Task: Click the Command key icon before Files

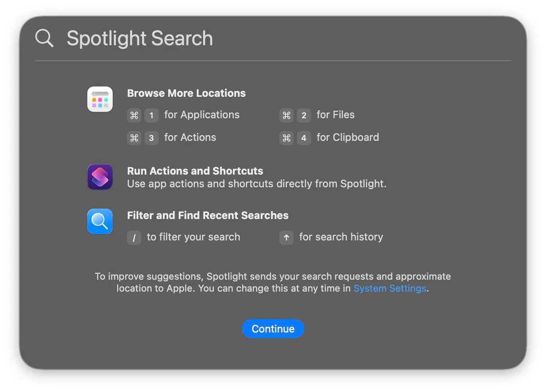Action: point(286,115)
